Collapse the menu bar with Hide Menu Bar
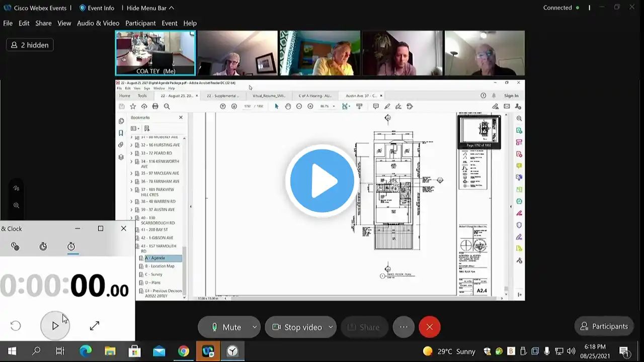The height and width of the screenshot is (362, 644). [x=150, y=8]
